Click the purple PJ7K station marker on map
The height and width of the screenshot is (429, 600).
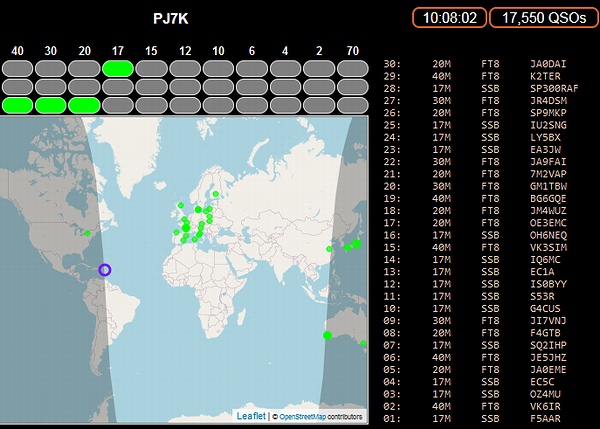click(105, 270)
